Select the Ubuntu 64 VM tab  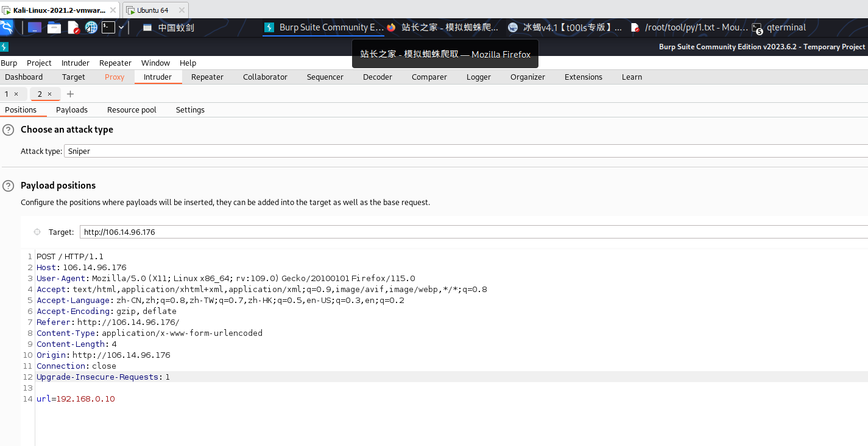point(153,10)
